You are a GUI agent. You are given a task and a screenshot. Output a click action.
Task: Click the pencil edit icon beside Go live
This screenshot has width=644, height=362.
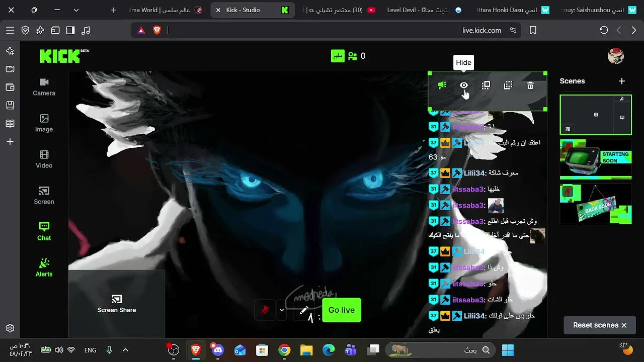(x=304, y=310)
